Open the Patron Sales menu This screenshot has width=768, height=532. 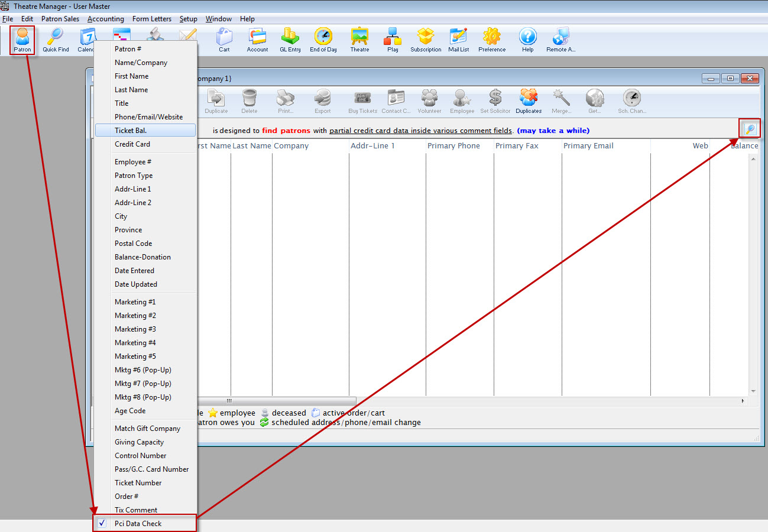pyautogui.click(x=60, y=19)
